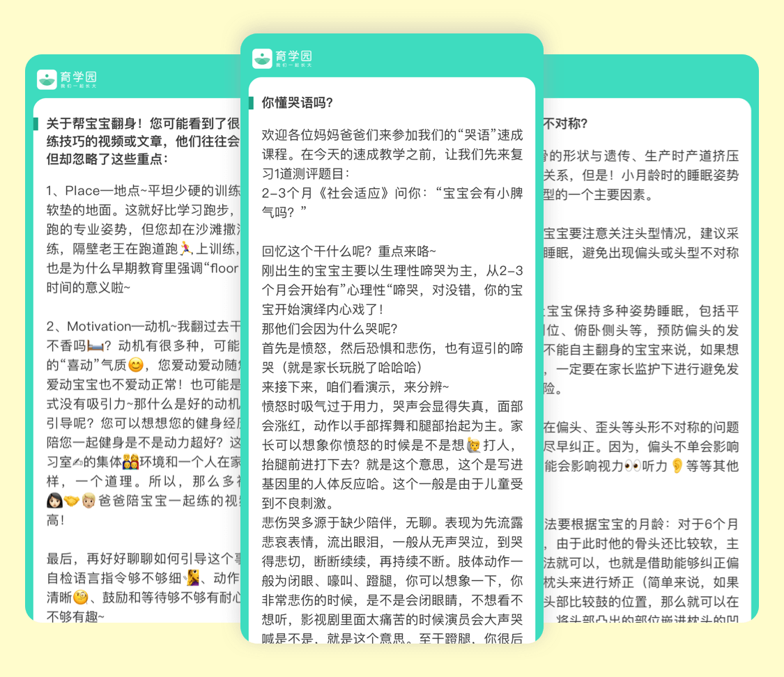Click the line starting 2-3个月《社会适应》
Image resolution: width=784 pixels, height=677 pixels.
tap(392, 193)
